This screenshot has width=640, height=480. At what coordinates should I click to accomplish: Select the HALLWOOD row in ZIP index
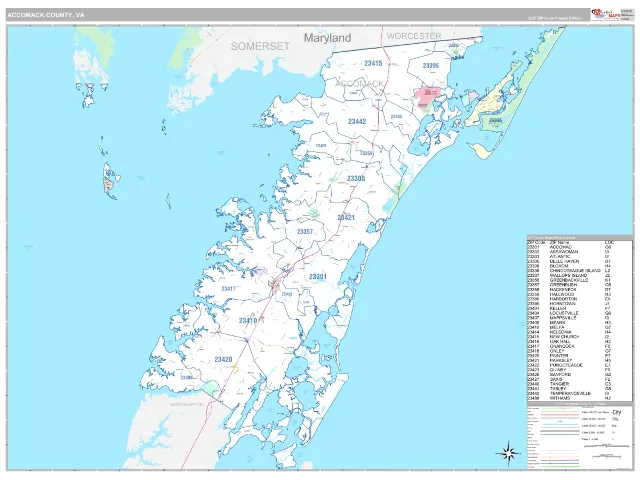570,294
